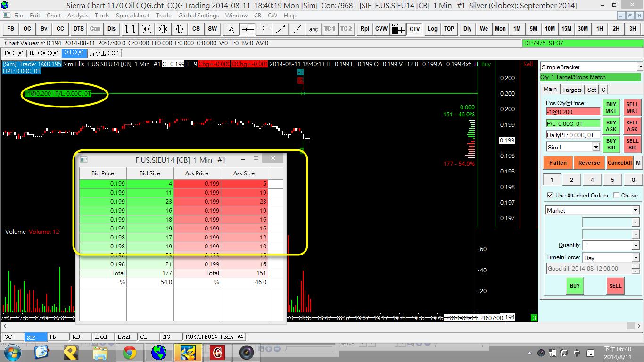
Task: Open Google Chrome from the taskbar
Action: [130, 352]
